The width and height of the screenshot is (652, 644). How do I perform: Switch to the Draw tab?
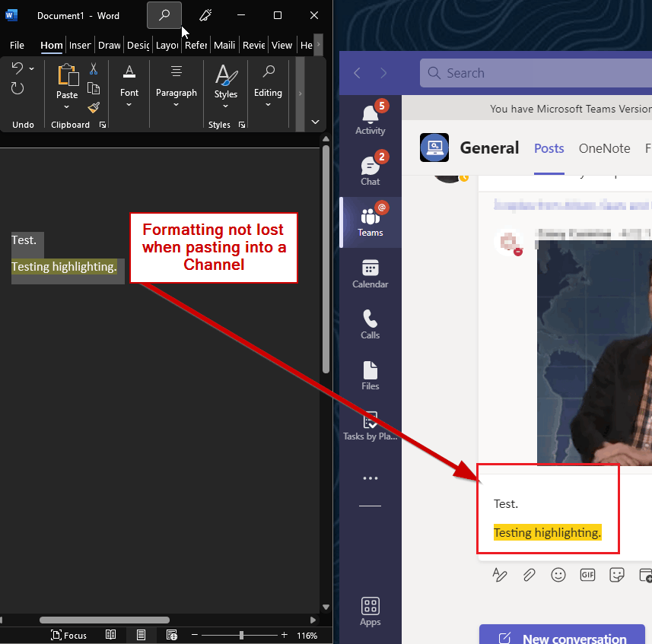tap(110, 45)
